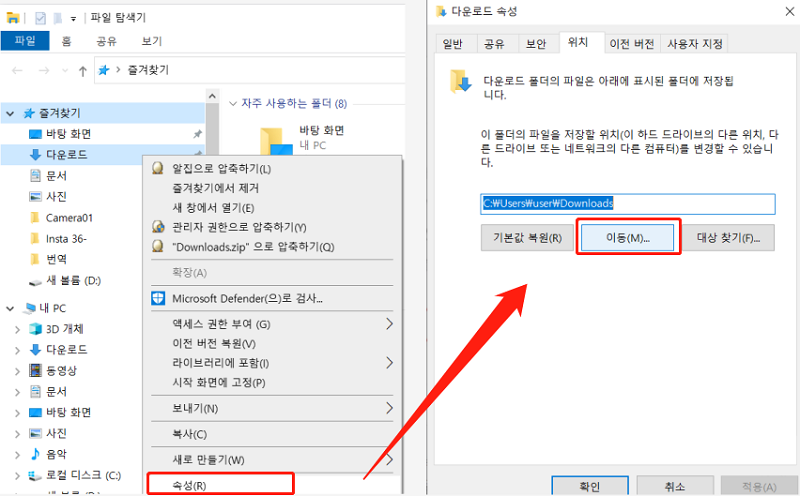Expand 문서 under 내 PC

click(17, 392)
